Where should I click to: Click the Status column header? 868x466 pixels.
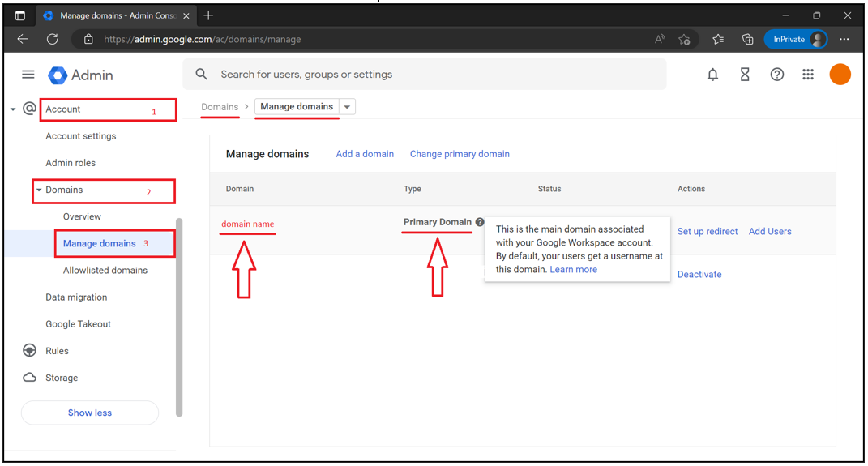tap(549, 189)
